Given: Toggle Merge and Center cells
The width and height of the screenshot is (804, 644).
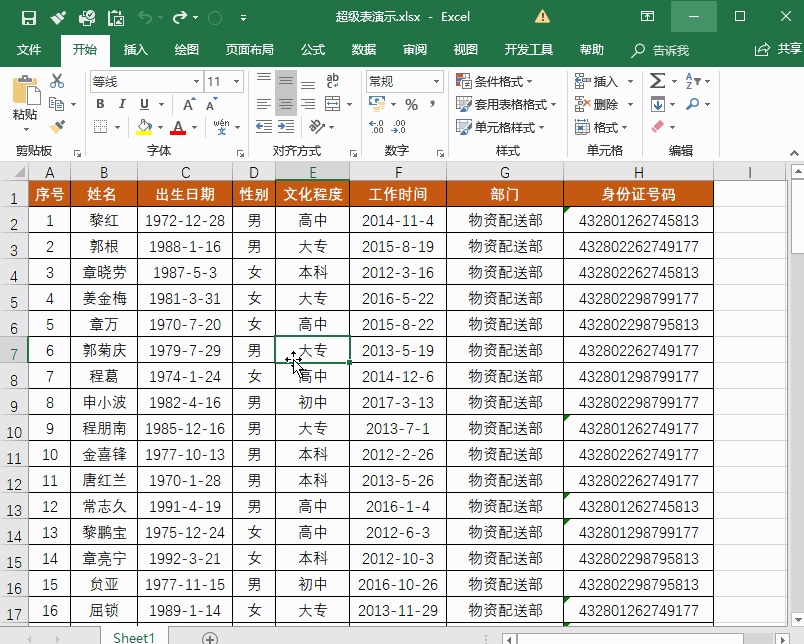Looking at the screenshot, I should coord(332,104).
